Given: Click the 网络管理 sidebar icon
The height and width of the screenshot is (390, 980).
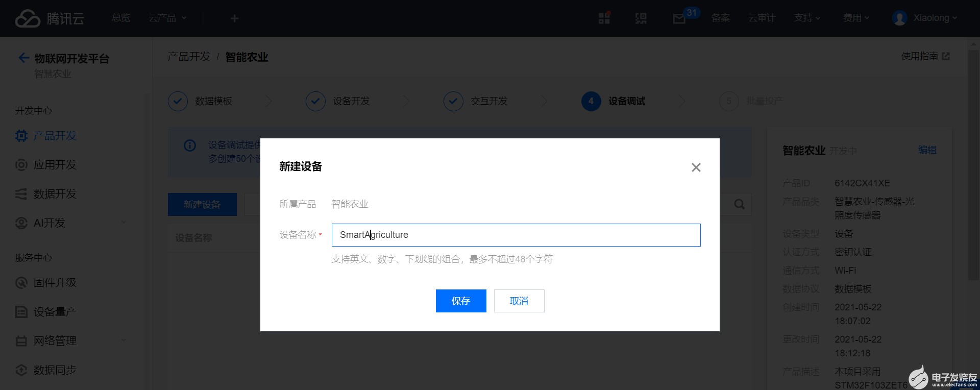Looking at the screenshot, I should [21, 341].
